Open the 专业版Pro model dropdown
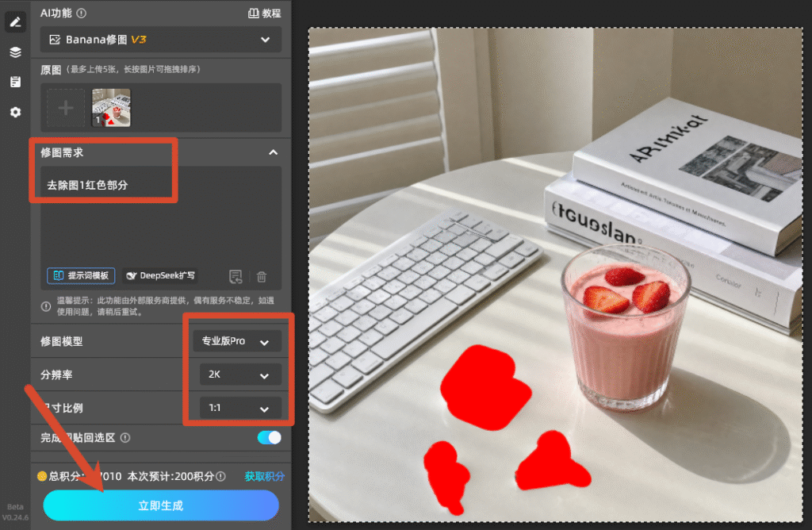The width and height of the screenshot is (812, 530). click(x=236, y=341)
